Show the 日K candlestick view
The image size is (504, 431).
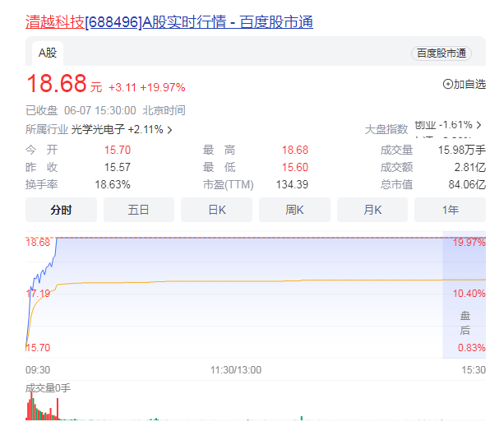point(216,210)
